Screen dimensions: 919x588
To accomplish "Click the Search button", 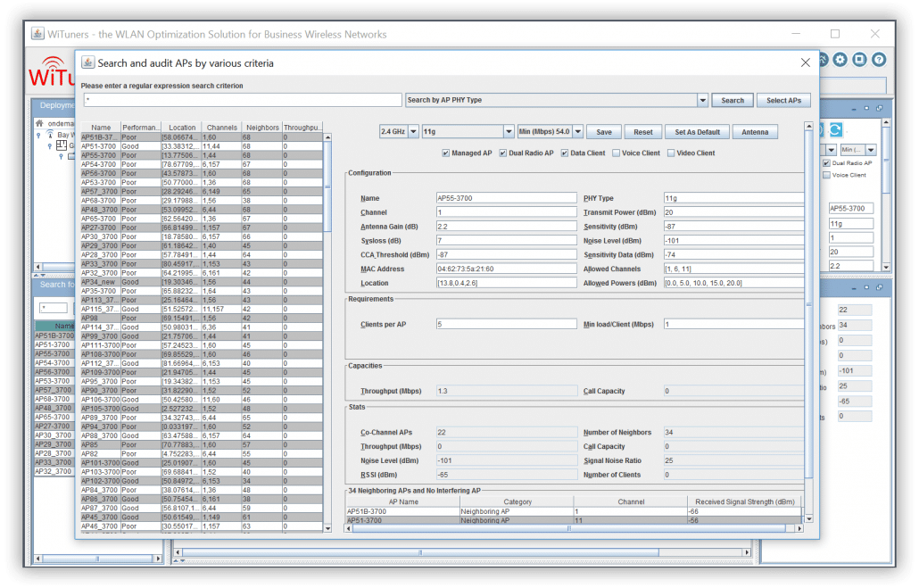I will (733, 100).
